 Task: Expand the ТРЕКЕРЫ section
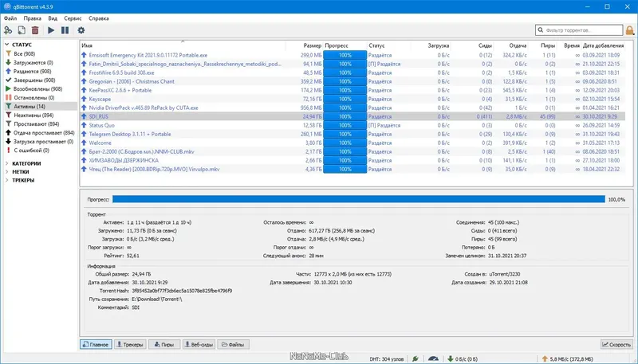tap(7, 180)
